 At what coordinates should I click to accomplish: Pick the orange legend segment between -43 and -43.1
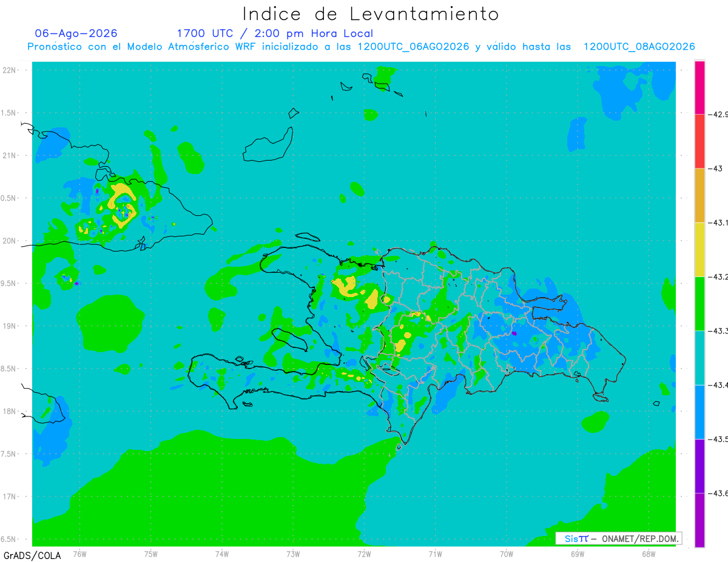699,195
